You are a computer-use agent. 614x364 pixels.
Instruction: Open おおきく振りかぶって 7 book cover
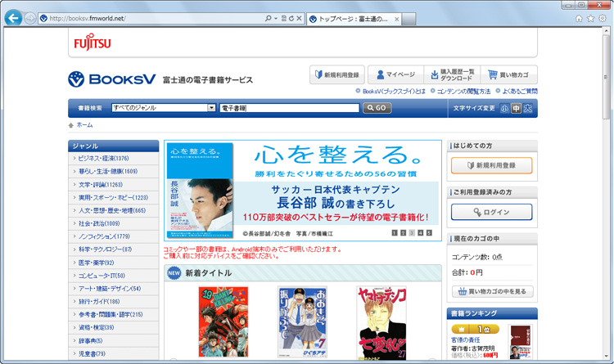pos(302,321)
